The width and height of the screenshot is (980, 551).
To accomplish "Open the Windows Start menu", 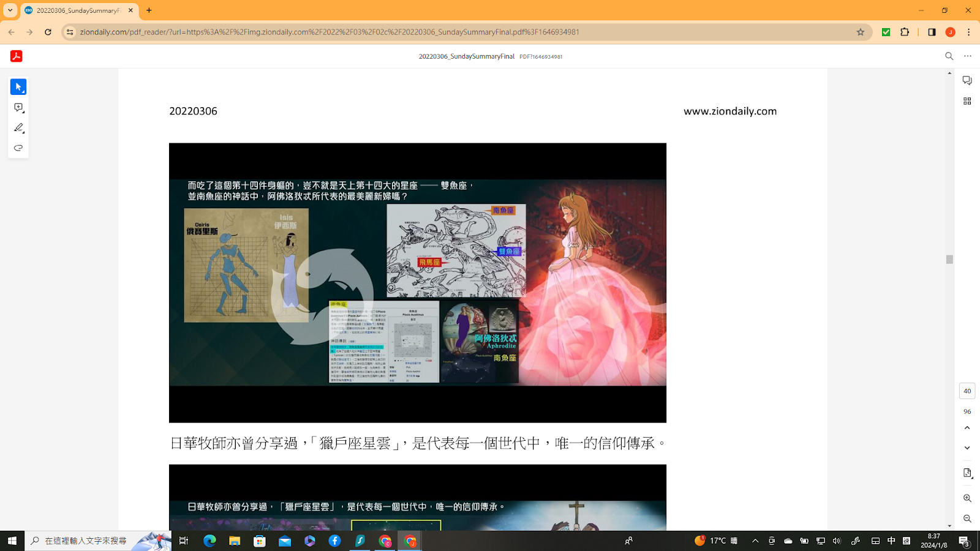I will click(x=12, y=541).
